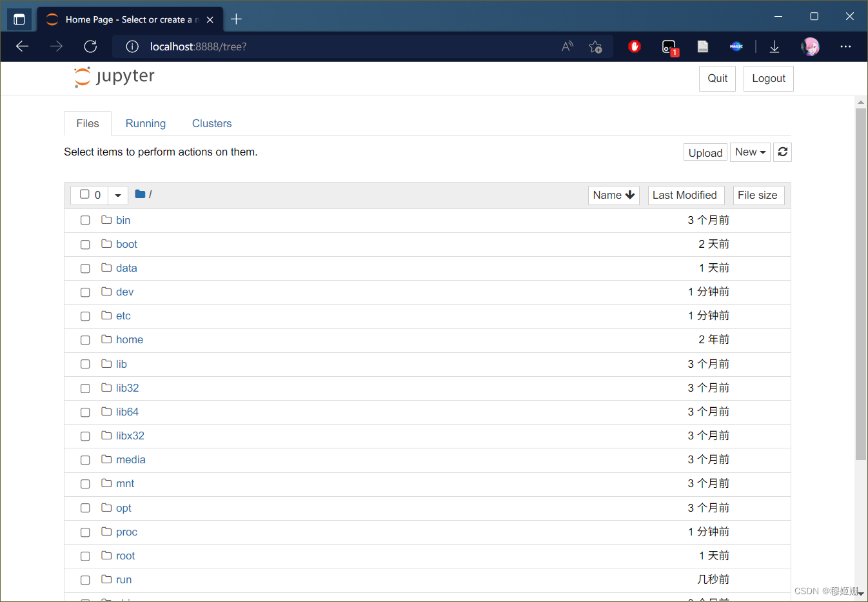
Task: Expand the selection type dropdown arrow
Action: click(x=117, y=195)
